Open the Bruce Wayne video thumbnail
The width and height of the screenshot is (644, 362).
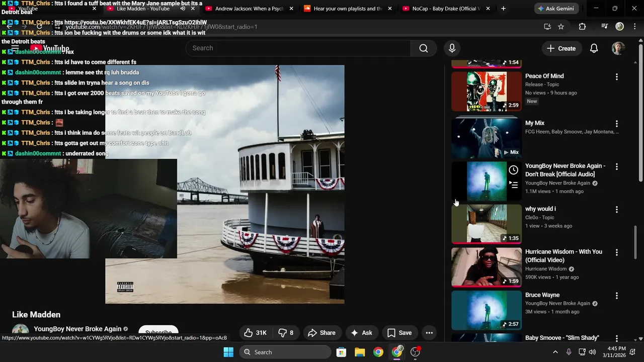487,310
